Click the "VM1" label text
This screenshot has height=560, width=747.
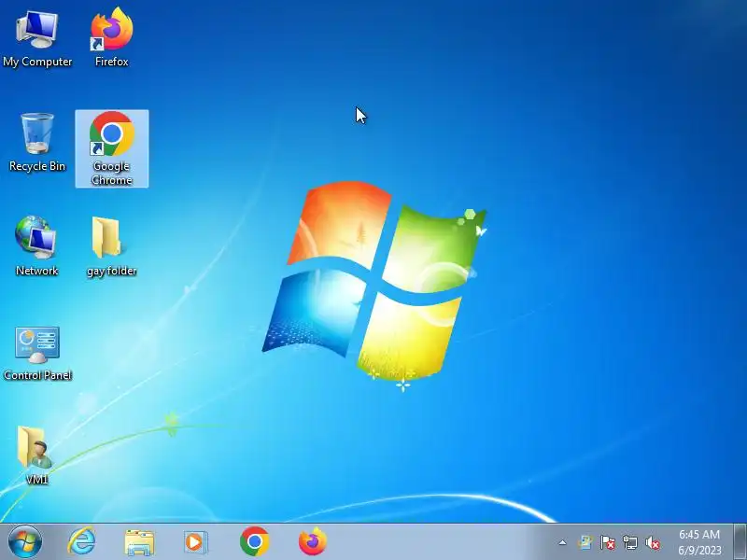(x=37, y=480)
